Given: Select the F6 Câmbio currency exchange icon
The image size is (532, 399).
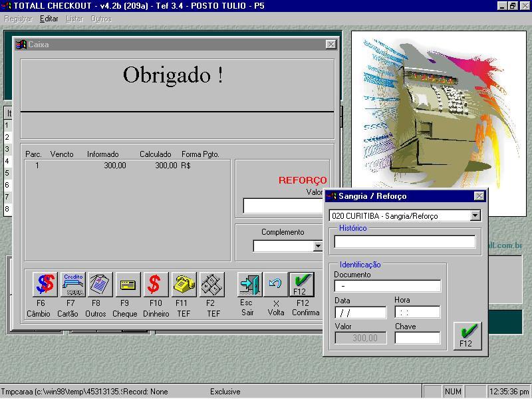Looking at the screenshot, I should coord(45,285).
